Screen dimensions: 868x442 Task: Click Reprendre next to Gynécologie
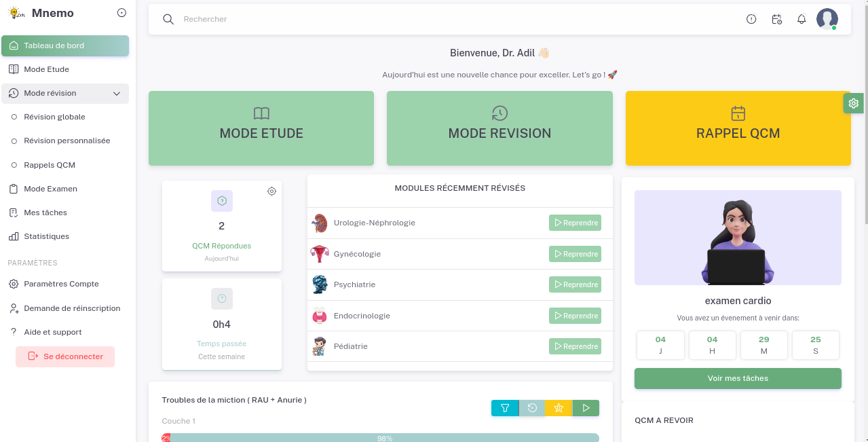[x=575, y=254]
